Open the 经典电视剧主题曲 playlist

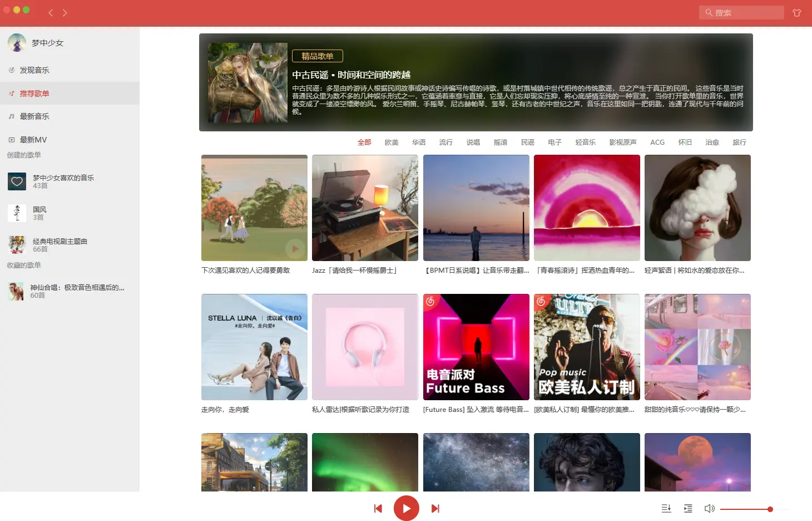(70, 245)
